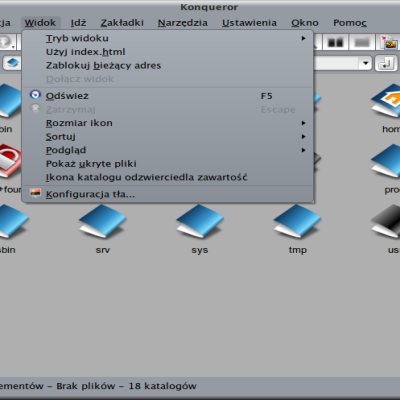Select the dark usr folder icon

(x=386, y=221)
